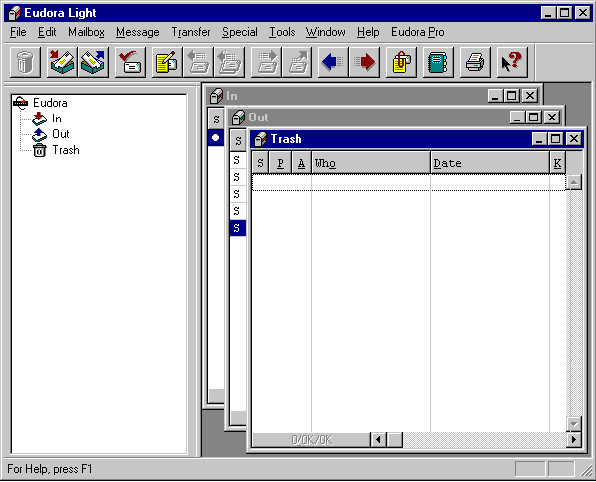Maximize the Trash window
The height and width of the screenshot is (482, 596).
pyautogui.click(x=556, y=139)
